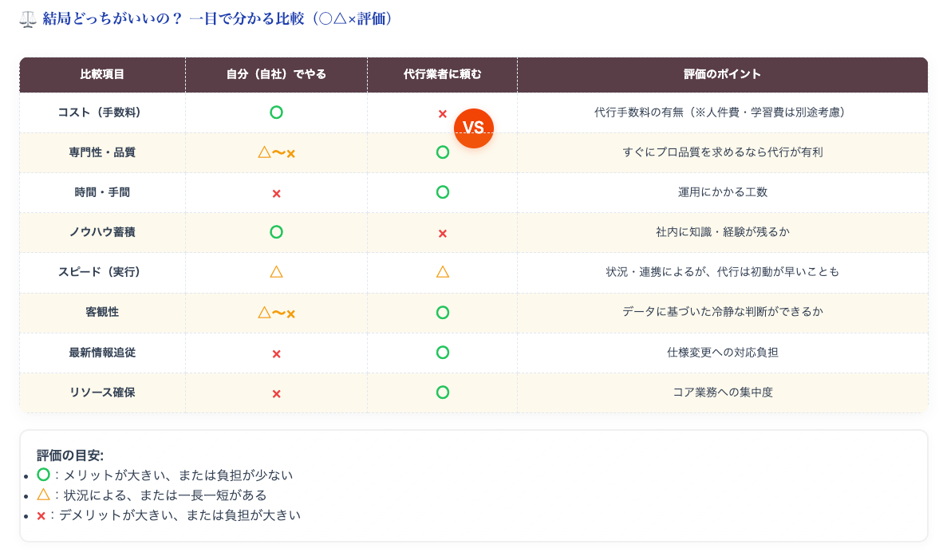Click triangle under 代行業者に頼む in スピード row
The image size is (943, 560).
[x=442, y=272]
